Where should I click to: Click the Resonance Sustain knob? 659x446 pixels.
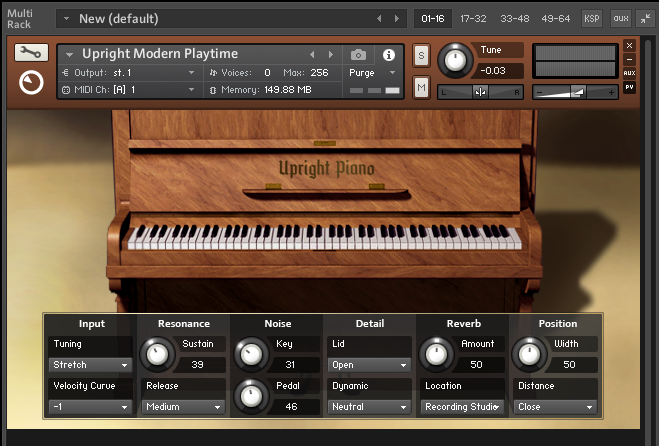pos(157,354)
